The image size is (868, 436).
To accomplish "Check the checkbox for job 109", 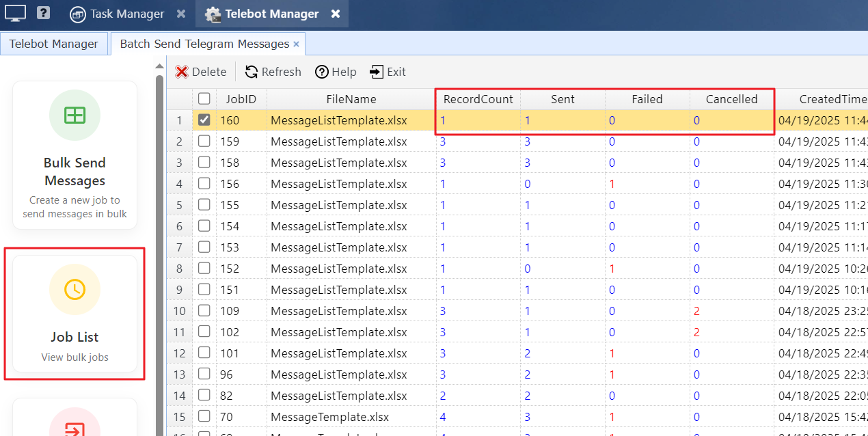I will coord(204,311).
